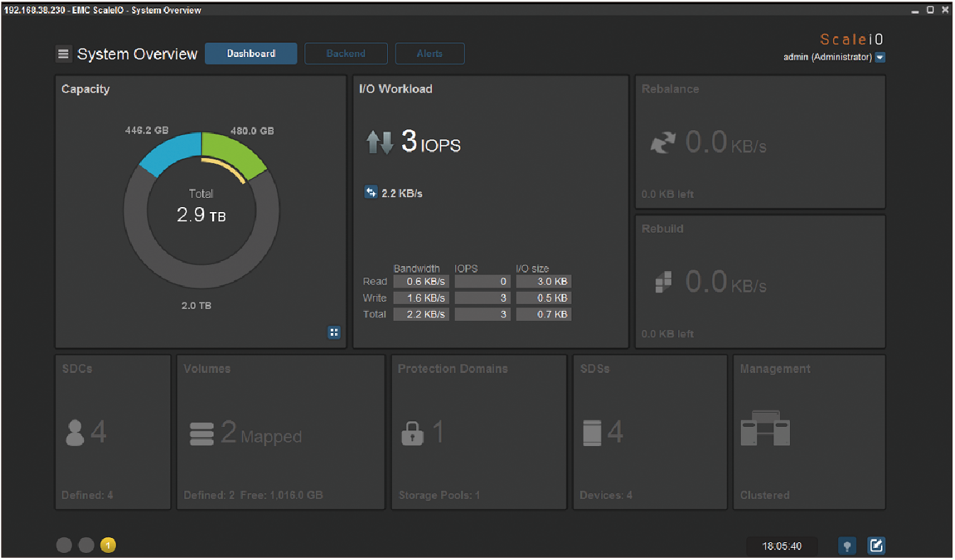Minimize the ScaleIO window
955x560 pixels.
(917, 10)
